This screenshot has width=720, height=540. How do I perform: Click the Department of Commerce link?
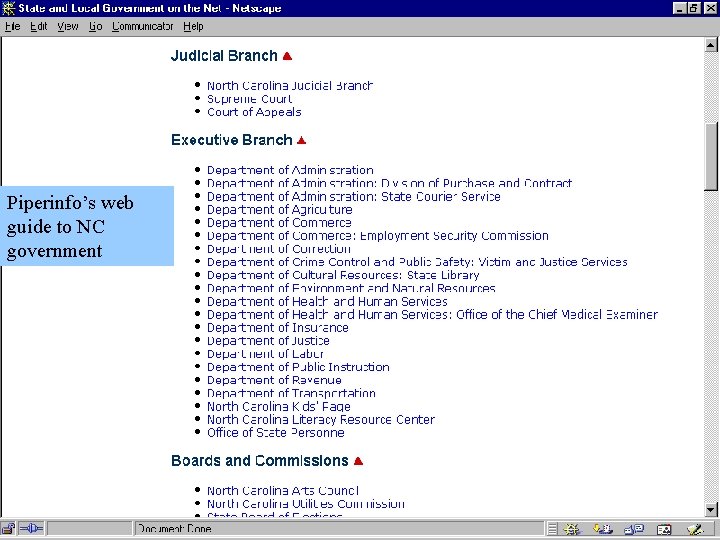279,223
